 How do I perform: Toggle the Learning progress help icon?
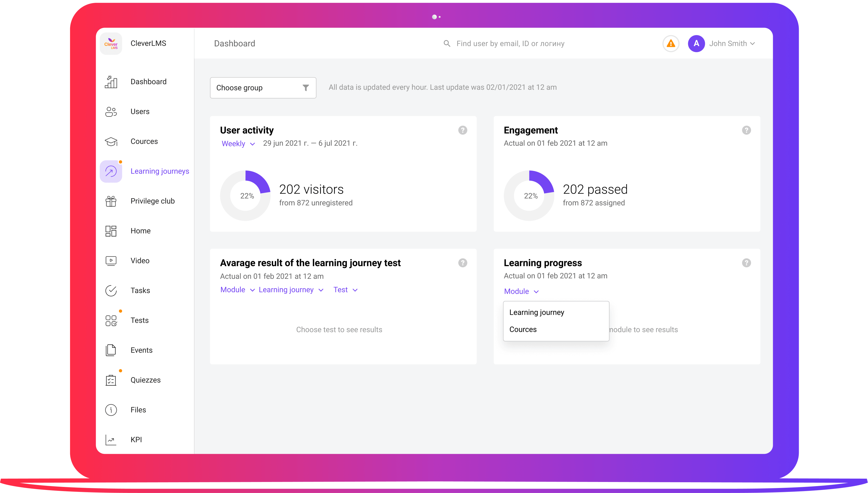746,263
